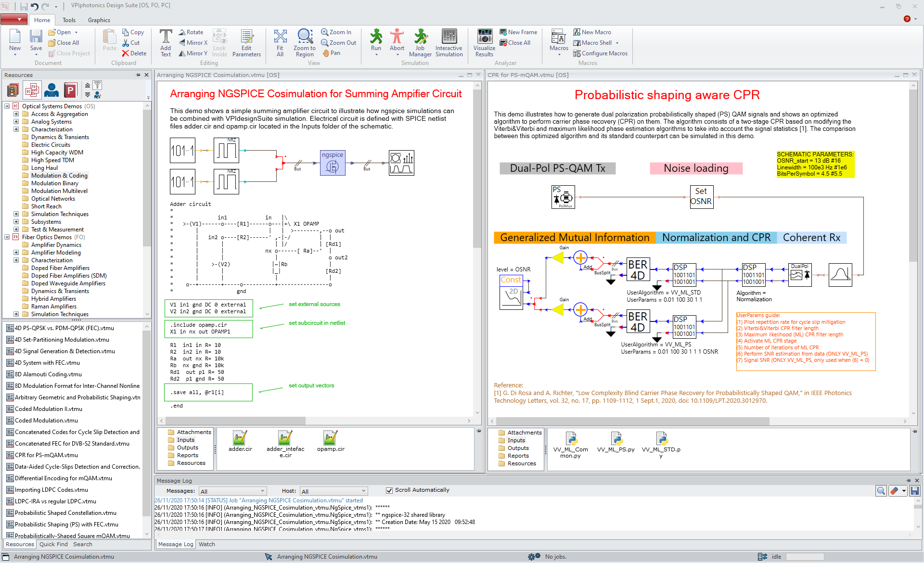This screenshot has width=924, height=563.
Task: Click the ngspice block in schematic
Action: point(333,163)
